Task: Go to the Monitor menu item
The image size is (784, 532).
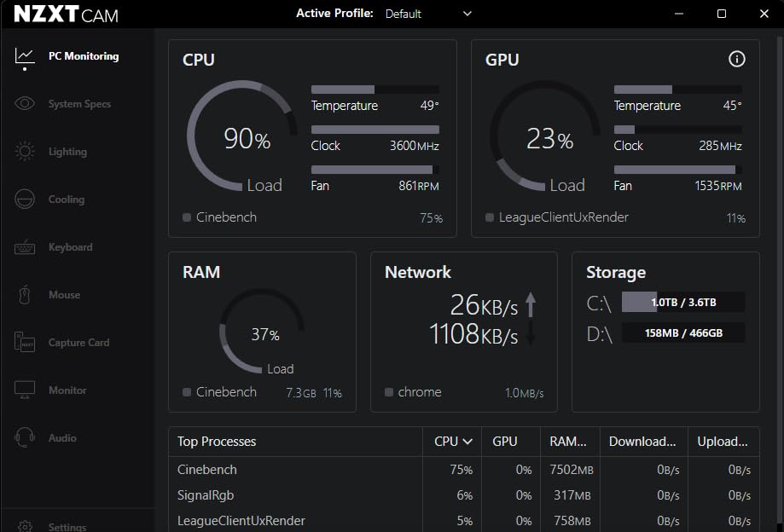Action: [67, 390]
